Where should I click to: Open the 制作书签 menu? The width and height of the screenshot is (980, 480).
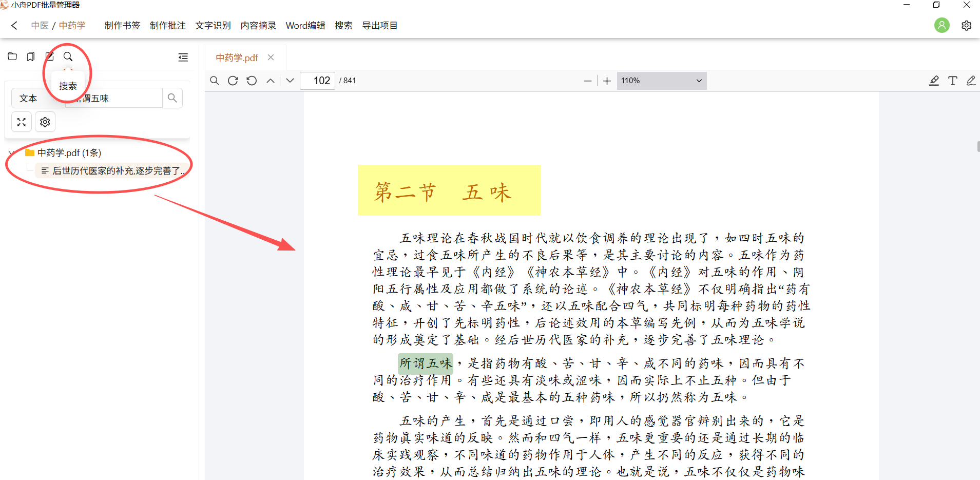click(x=122, y=26)
